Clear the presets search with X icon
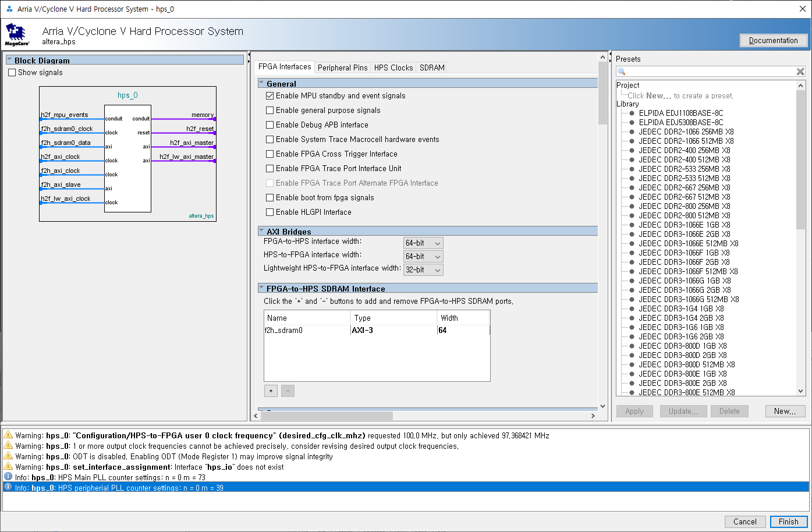This screenshot has height=532, width=812. [x=800, y=72]
